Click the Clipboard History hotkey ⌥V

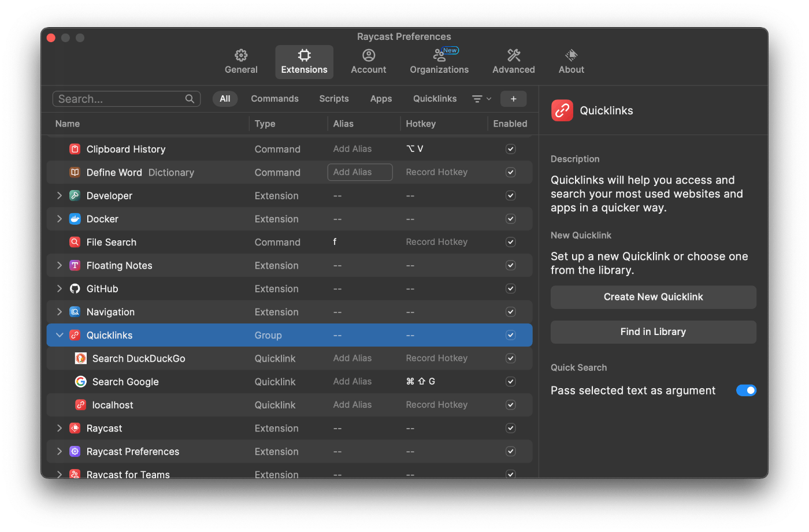click(x=415, y=149)
